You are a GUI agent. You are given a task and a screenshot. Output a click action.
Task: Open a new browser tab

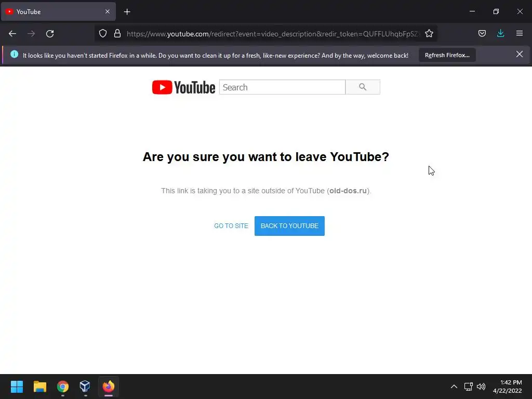click(x=127, y=12)
